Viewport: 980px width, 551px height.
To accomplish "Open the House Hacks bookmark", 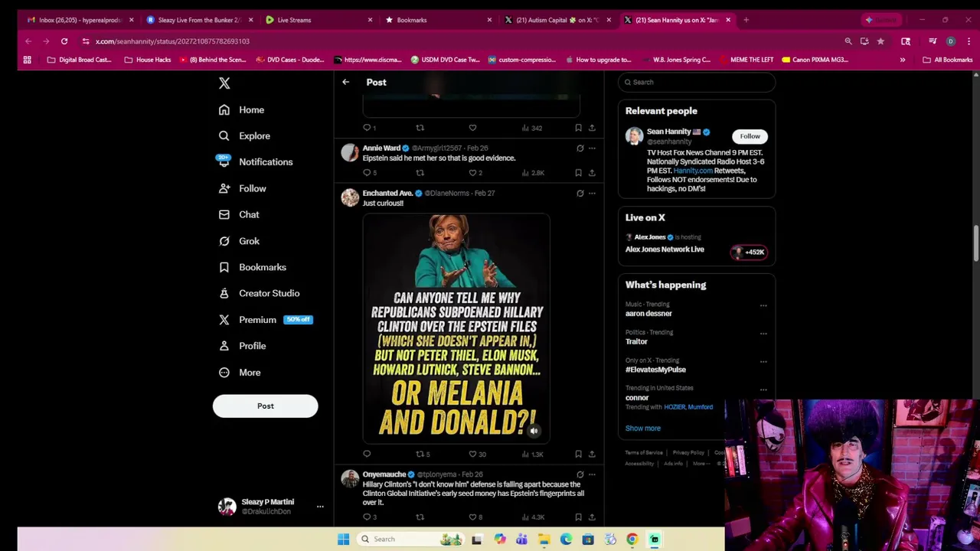I will pyautogui.click(x=148, y=60).
